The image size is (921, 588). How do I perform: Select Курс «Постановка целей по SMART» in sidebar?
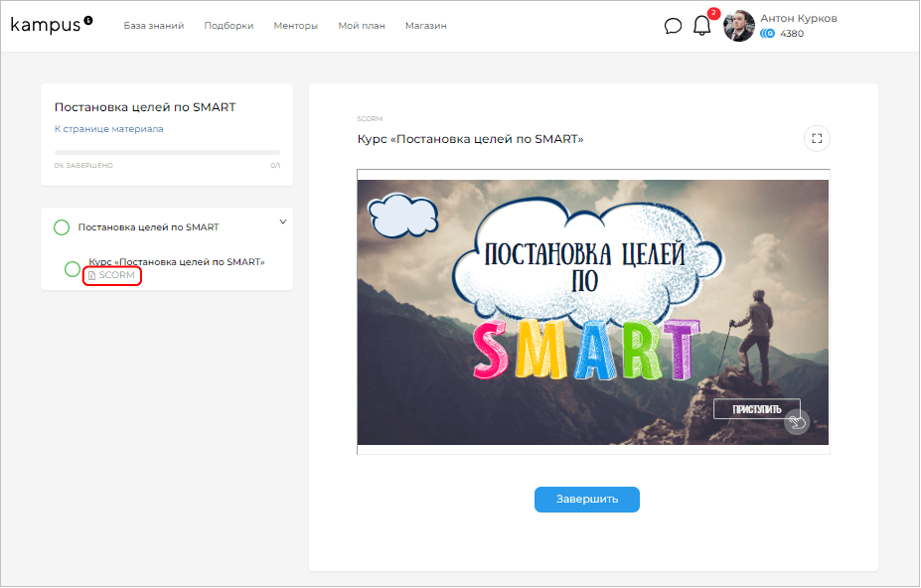coord(177,262)
